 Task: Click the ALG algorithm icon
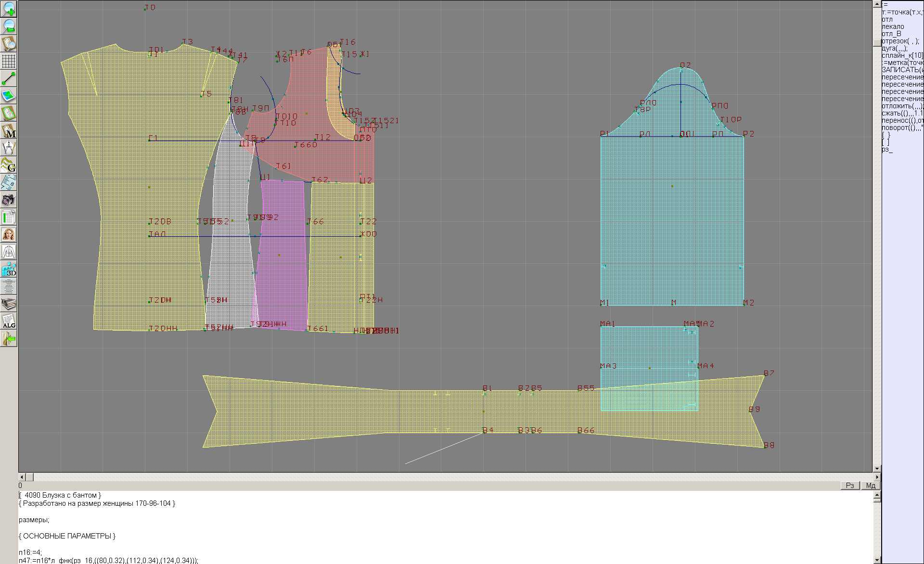tap(9, 321)
